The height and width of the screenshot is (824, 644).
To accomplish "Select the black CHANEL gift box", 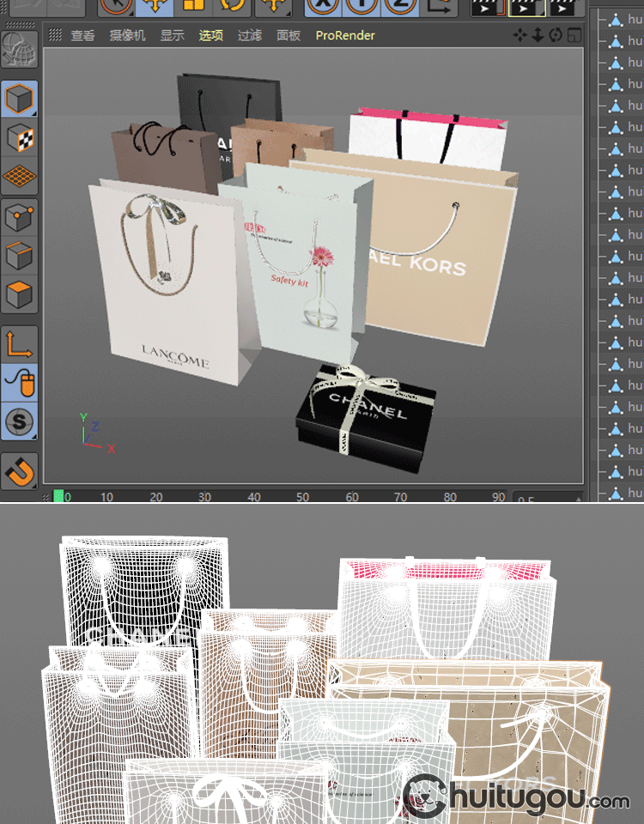I will pos(367,419).
